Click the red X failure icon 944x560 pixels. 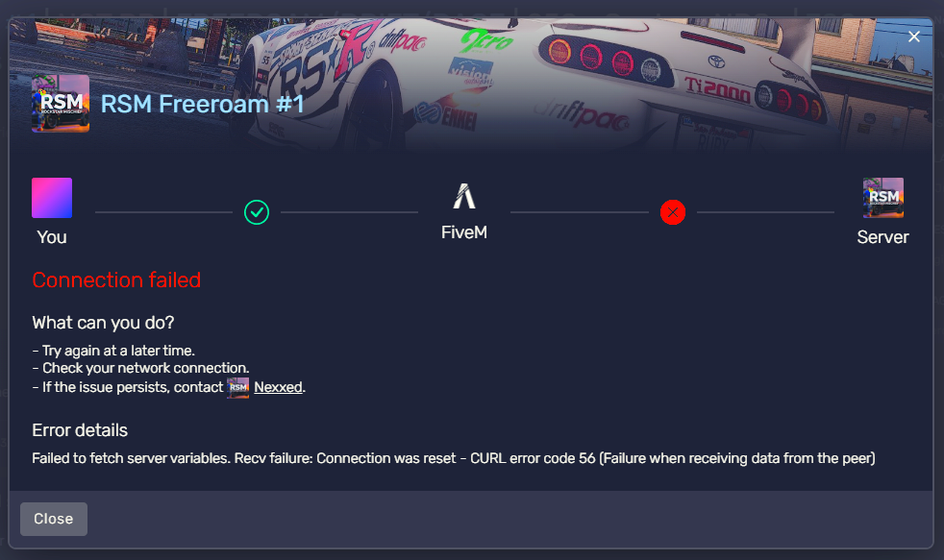[x=673, y=212]
